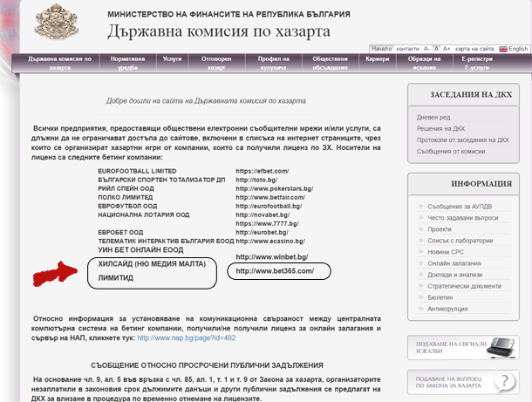Click http://www.winbet.bg/ URL text
The width and height of the screenshot is (532, 402).
coord(272,256)
